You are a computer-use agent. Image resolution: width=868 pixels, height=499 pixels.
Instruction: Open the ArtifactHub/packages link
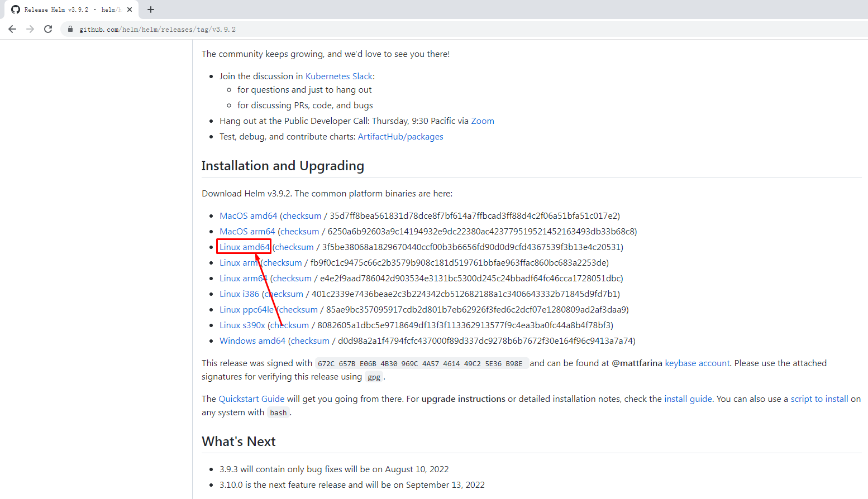400,136
